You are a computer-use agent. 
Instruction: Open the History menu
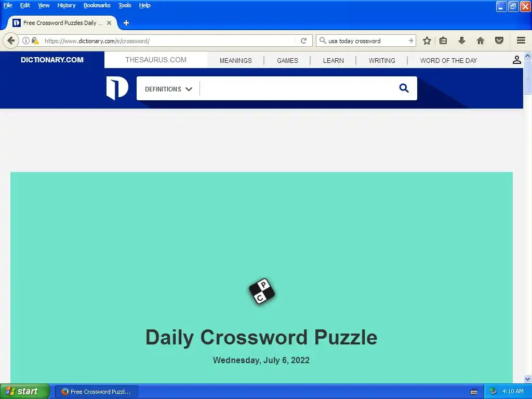tap(66, 5)
